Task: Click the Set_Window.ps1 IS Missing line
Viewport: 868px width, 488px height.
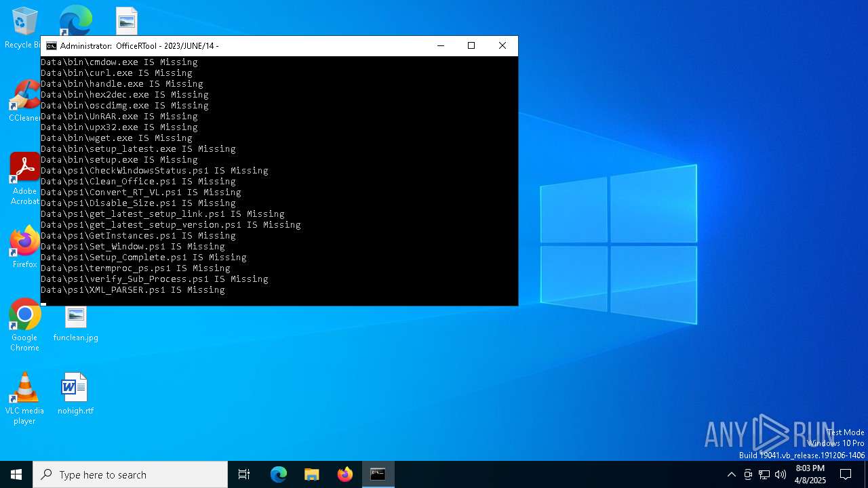Action: click(133, 247)
